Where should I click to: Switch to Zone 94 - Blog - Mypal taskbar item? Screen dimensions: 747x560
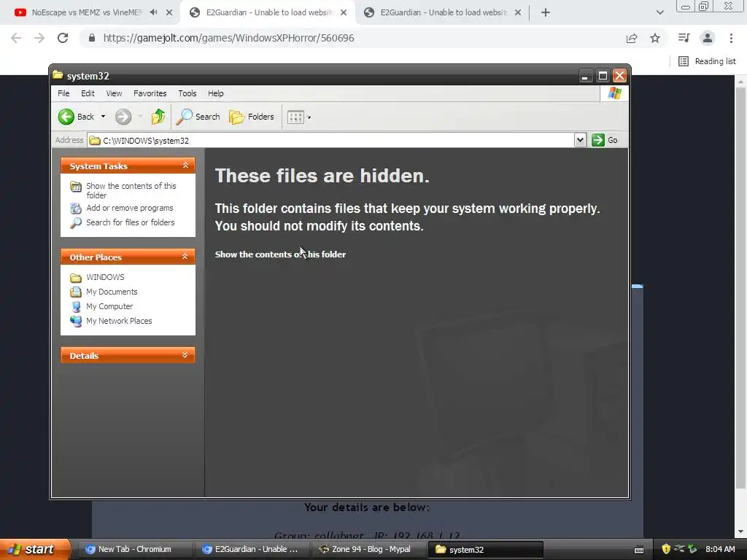(368, 550)
